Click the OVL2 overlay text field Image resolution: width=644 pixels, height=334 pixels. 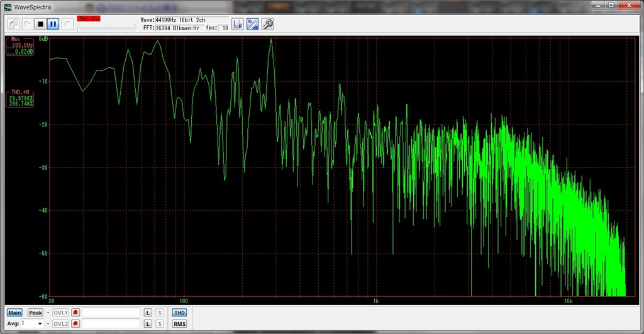[111, 323]
